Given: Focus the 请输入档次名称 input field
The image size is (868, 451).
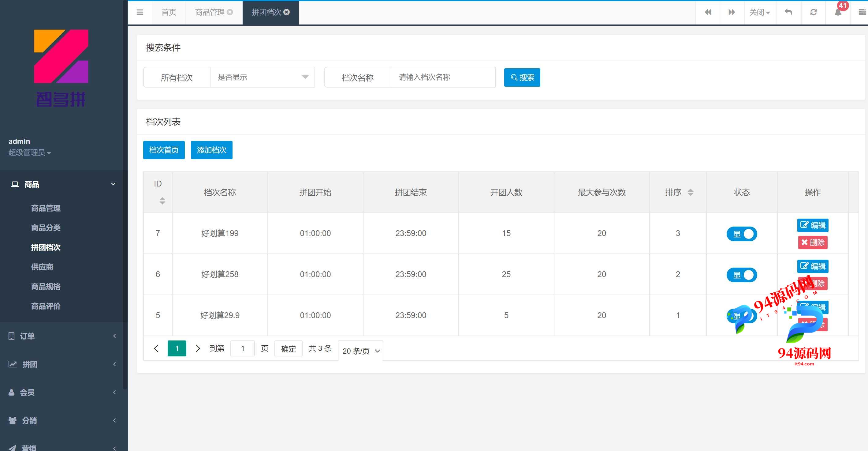Looking at the screenshot, I should (443, 77).
